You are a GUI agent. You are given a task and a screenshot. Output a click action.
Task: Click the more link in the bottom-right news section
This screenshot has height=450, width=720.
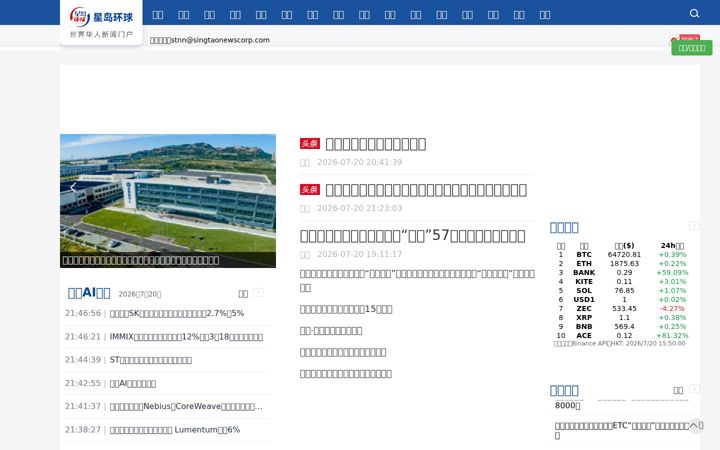point(678,390)
